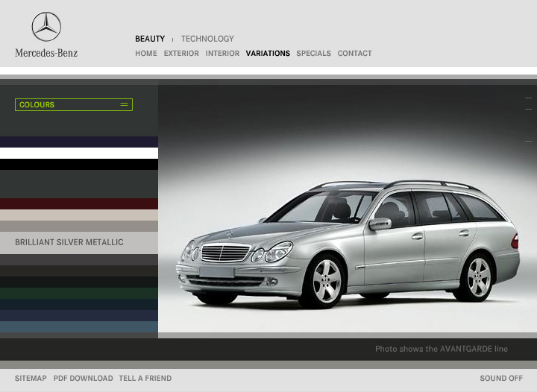Click the PDF DOWNLOAD link
Screen dimensions: 537x392
(x=83, y=379)
